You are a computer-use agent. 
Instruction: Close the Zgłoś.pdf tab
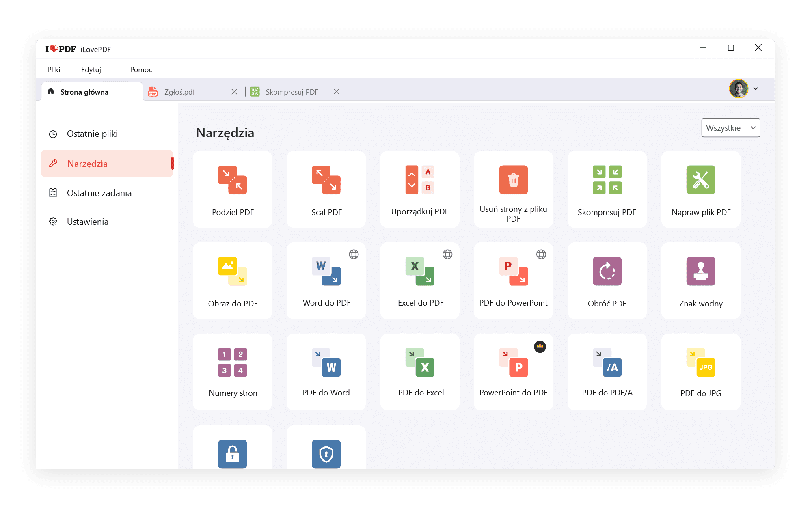tap(234, 92)
